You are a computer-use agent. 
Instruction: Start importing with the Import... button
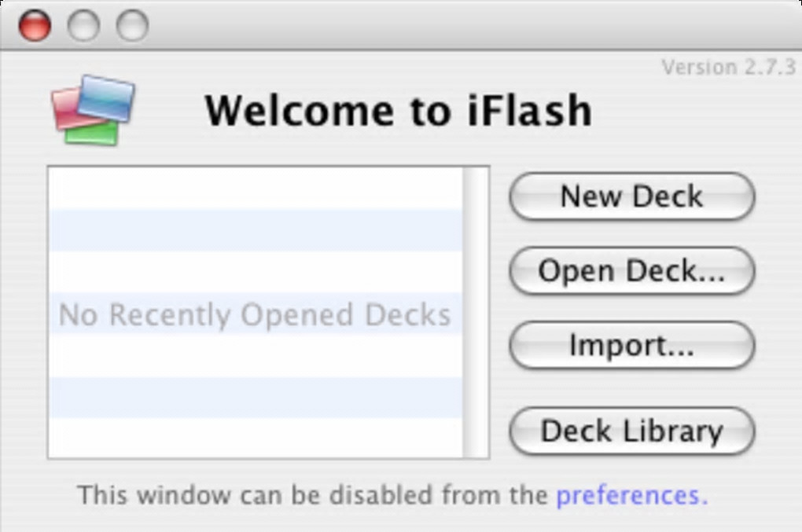631,346
